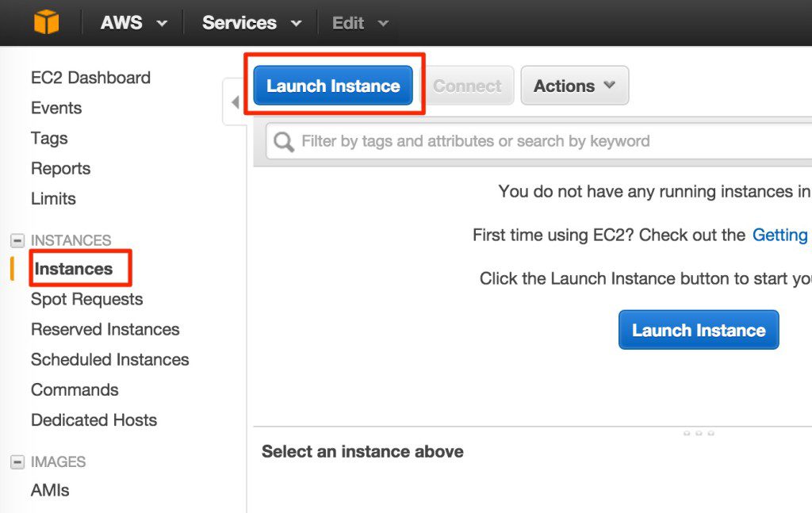Navigate to Dedicated Hosts

[x=94, y=420]
